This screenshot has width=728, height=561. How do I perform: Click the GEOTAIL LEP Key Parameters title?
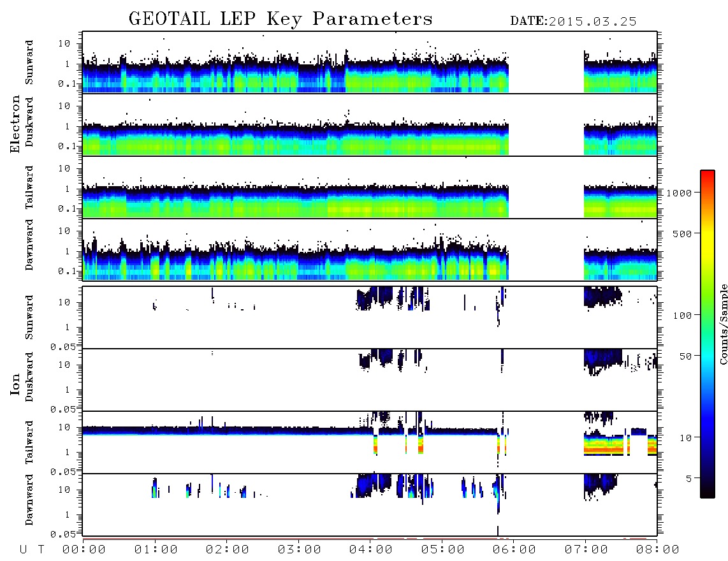(x=280, y=19)
